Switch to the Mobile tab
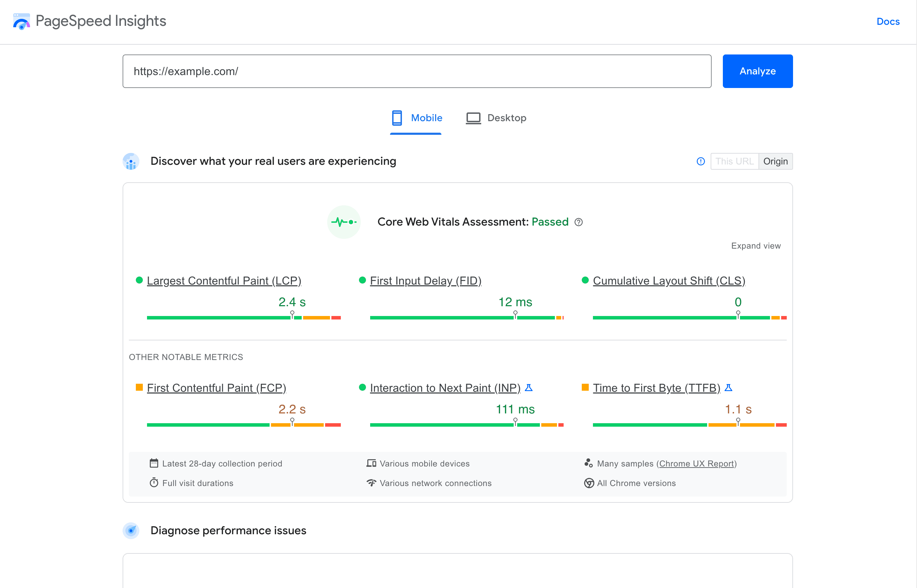 point(416,118)
